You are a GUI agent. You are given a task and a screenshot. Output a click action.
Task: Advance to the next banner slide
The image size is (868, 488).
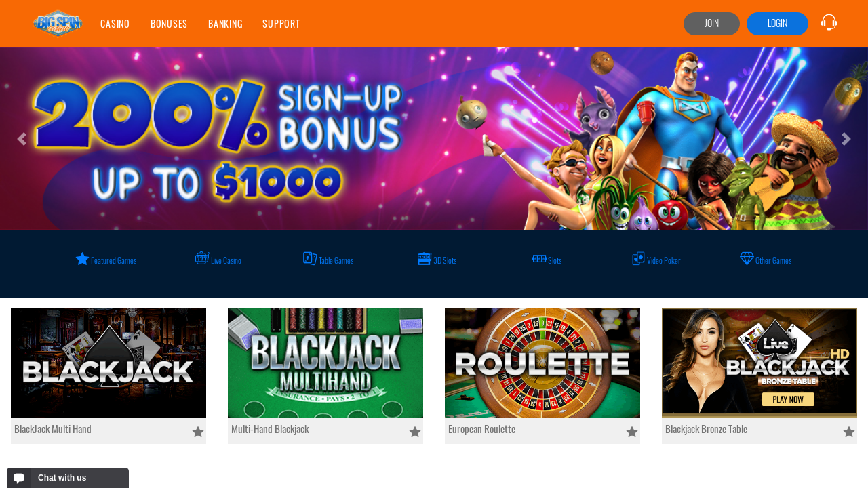(x=846, y=139)
